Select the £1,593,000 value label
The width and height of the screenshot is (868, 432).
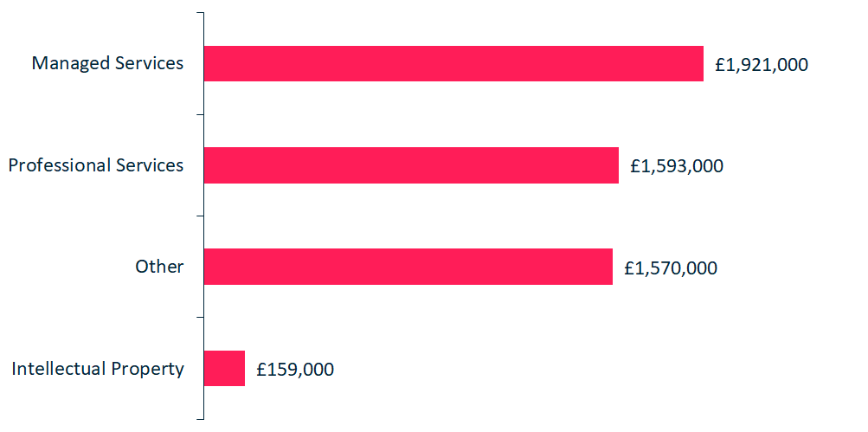[x=677, y=166]
